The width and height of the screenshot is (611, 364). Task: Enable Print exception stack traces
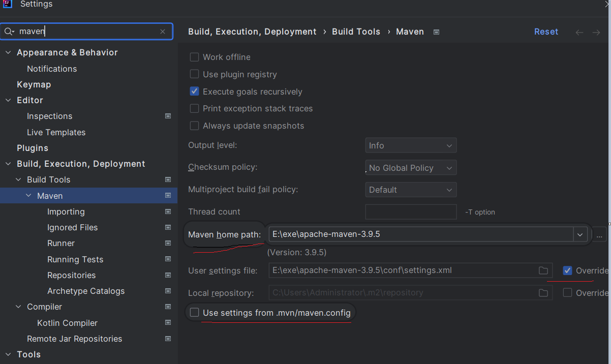tap(194, 108)
